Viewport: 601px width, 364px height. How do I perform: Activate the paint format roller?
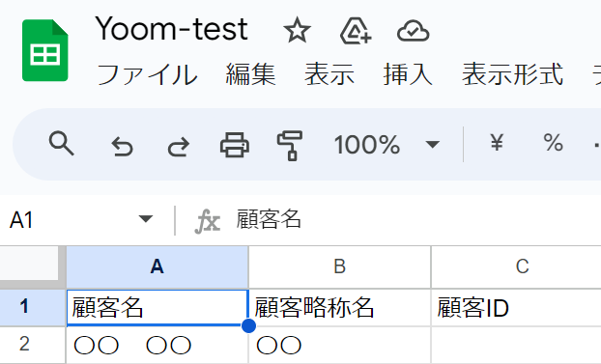(x=290, y=146)
